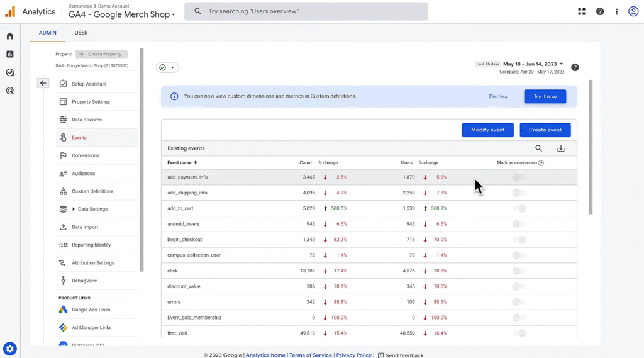Click the Analytics logo

[10, 11]
